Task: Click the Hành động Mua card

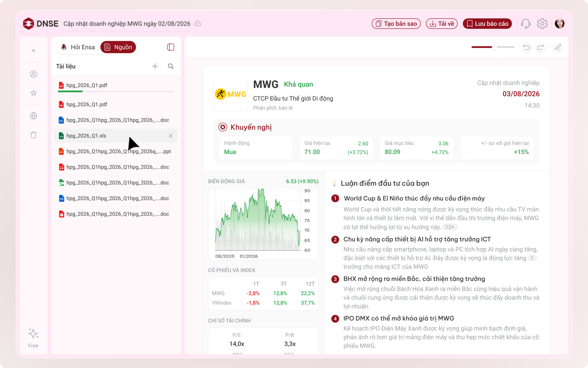Action: pos(256,148)
